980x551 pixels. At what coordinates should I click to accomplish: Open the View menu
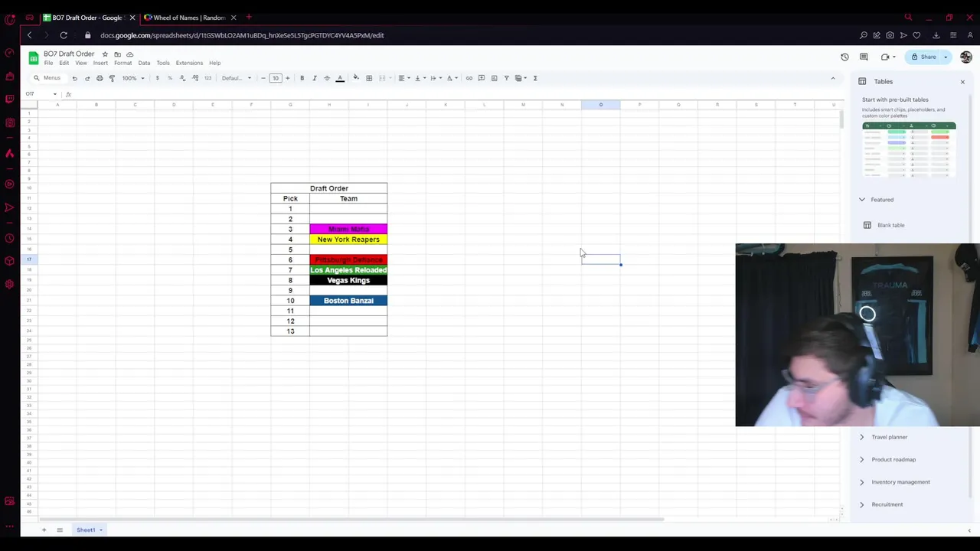80,63
